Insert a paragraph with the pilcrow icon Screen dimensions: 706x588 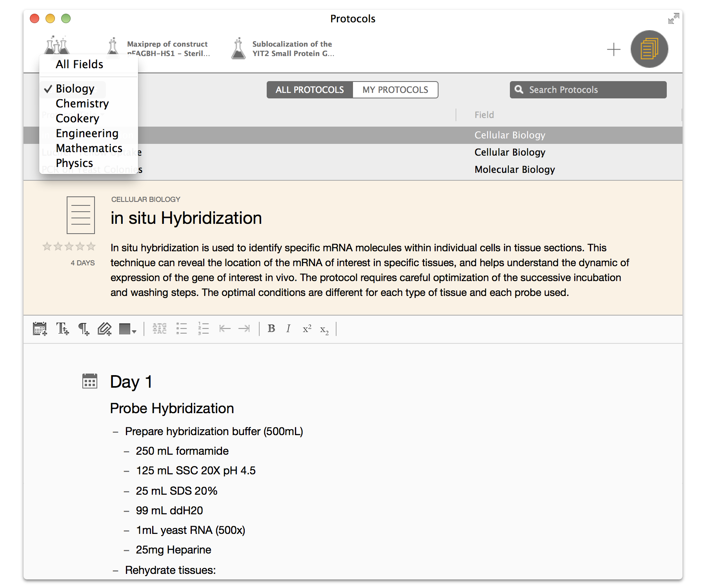(x=84, y=329)
